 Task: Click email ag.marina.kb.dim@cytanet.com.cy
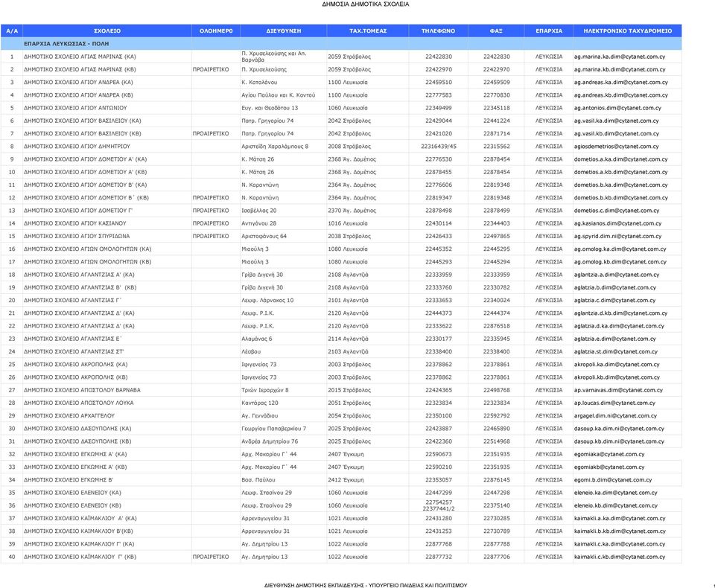619,69
